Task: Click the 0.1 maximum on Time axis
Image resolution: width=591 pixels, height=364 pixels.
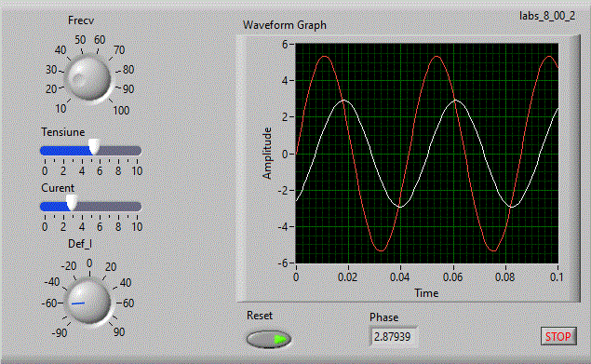Action: (557, 277)
